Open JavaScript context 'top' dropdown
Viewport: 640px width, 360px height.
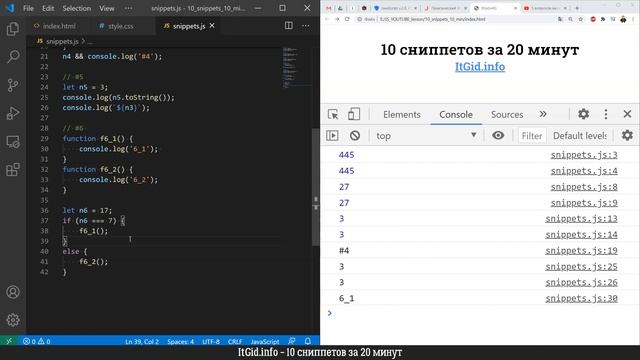click(x=426, y=136)
